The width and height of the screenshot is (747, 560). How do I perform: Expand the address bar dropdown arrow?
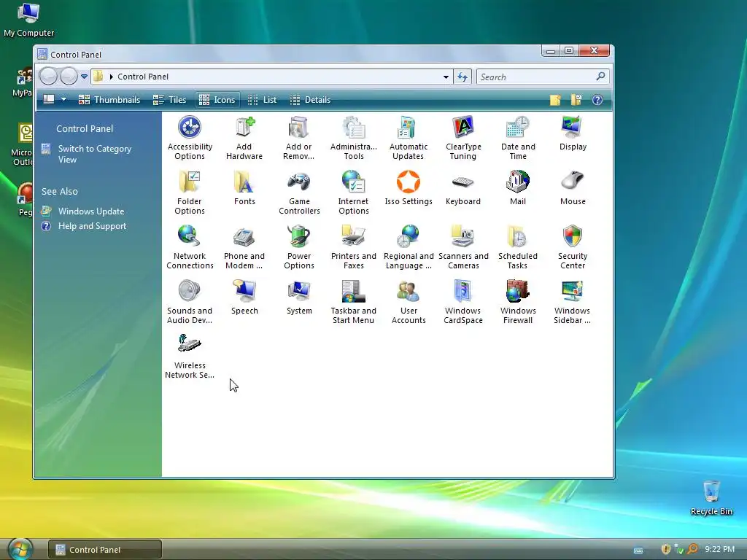coord(446,77)
